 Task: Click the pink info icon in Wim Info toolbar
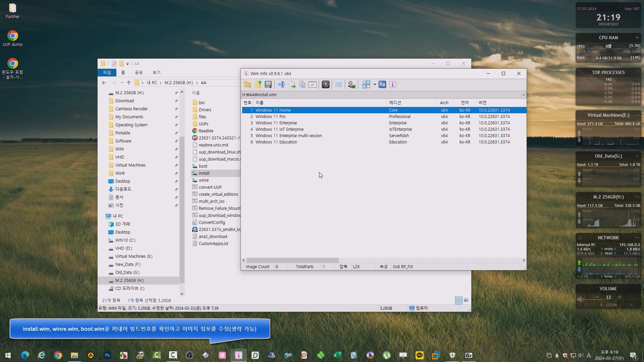tap(392, 84)
